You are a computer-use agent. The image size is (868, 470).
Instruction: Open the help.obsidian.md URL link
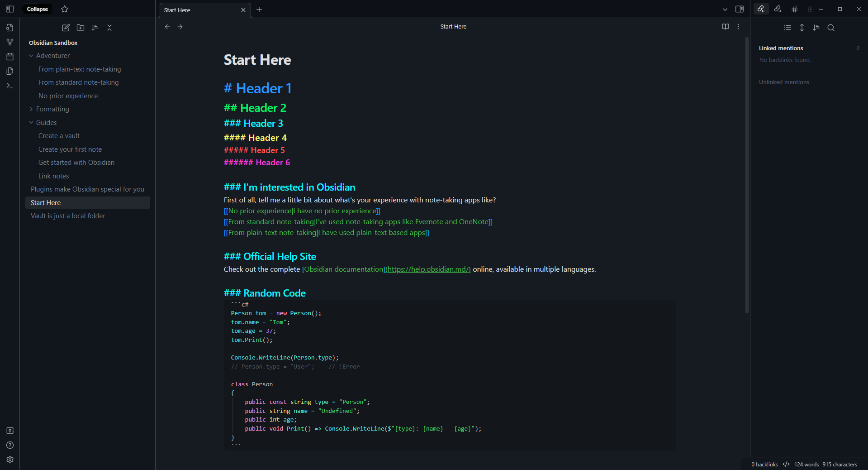(428, 269)
